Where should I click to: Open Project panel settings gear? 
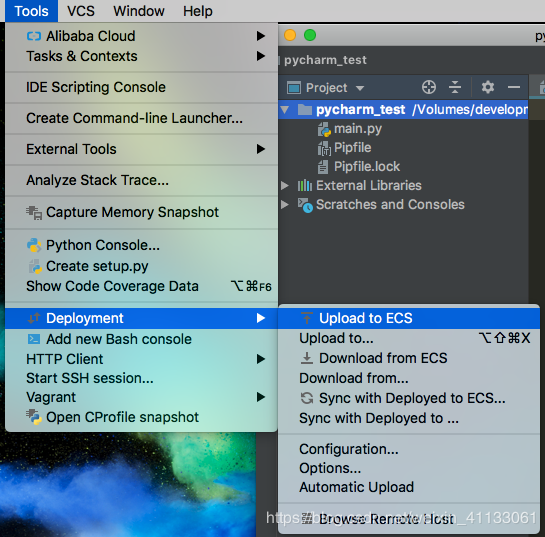(x=488, y=87)
